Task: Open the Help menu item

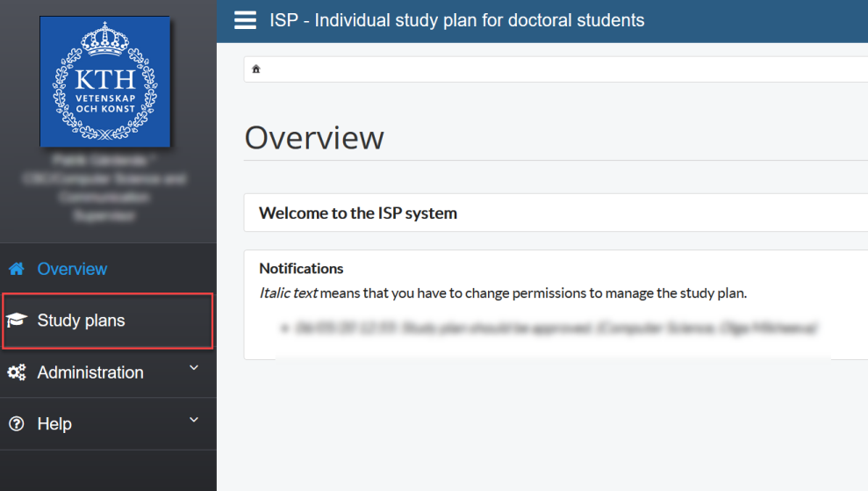Action: tap(109, 424)
